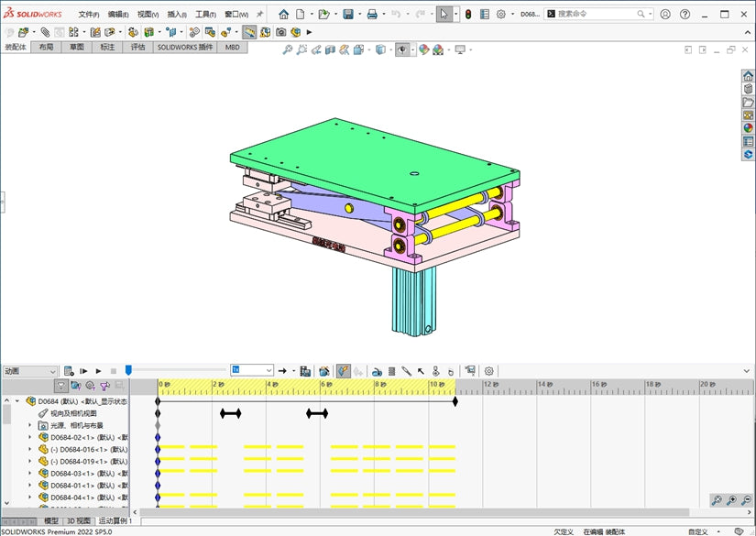This screenshot has width=756, height=536.
Task: Select the 视向及相机视图 tree item
Action: 73,413
